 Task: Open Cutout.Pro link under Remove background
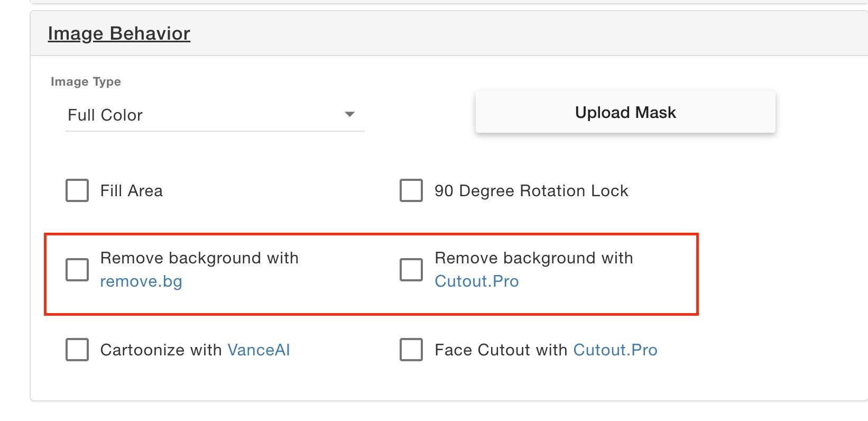tap(477, 281)
